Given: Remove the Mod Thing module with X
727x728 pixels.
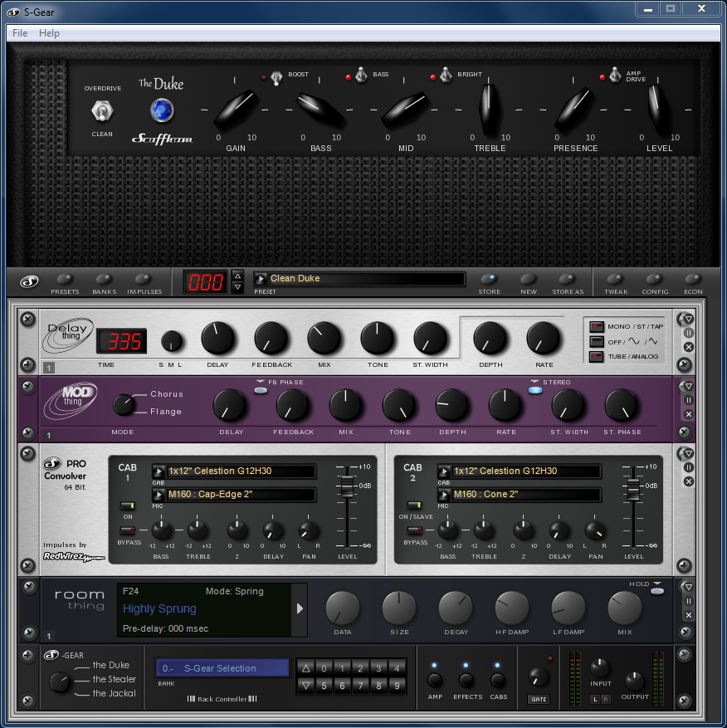Looking at the screenshot, I should point(689,414).
